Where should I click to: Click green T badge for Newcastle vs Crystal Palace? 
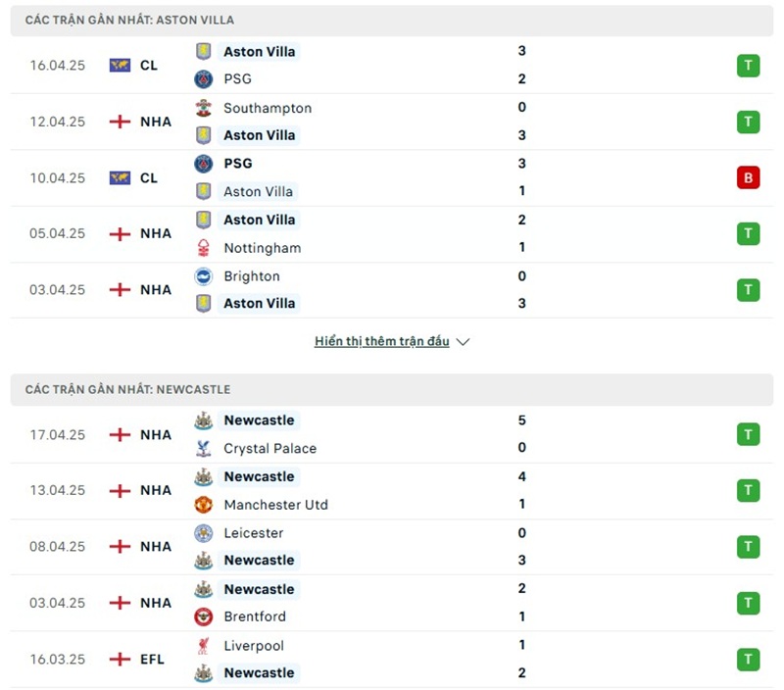pyautogui.click(x=749, y=434)
